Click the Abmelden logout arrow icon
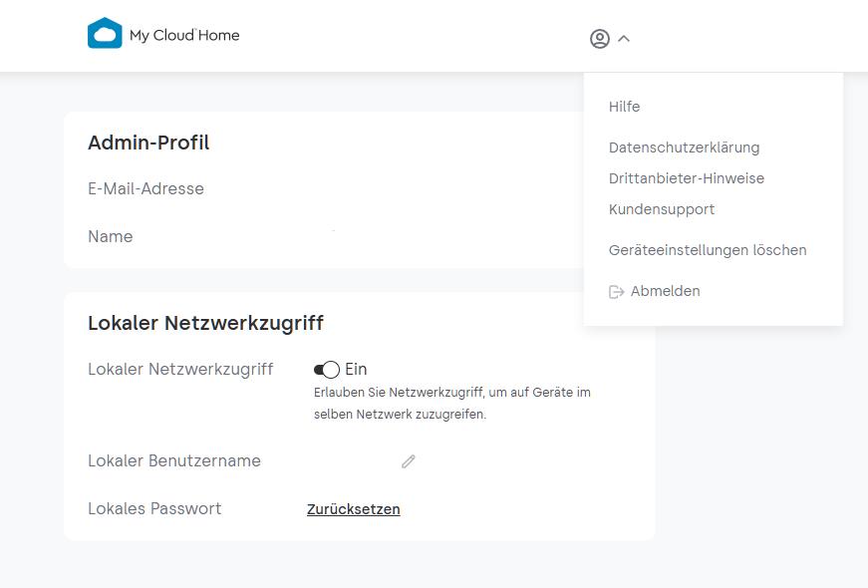The image size is (868, 588). [x=616, y=292]
